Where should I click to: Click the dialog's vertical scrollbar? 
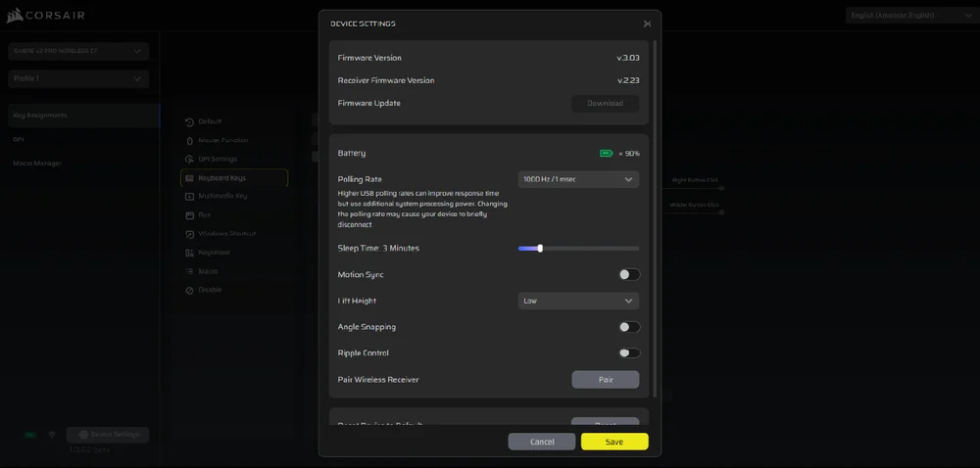(655, 218)
